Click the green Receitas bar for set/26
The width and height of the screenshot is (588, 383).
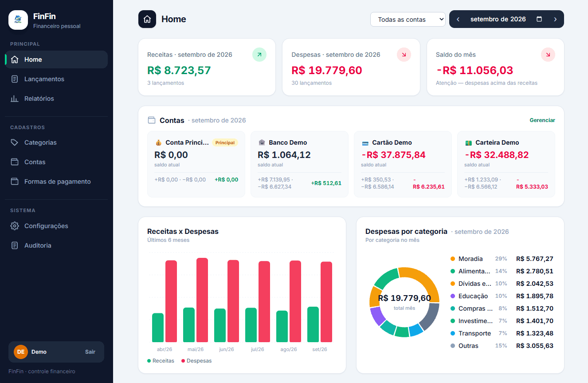[313, 324]
